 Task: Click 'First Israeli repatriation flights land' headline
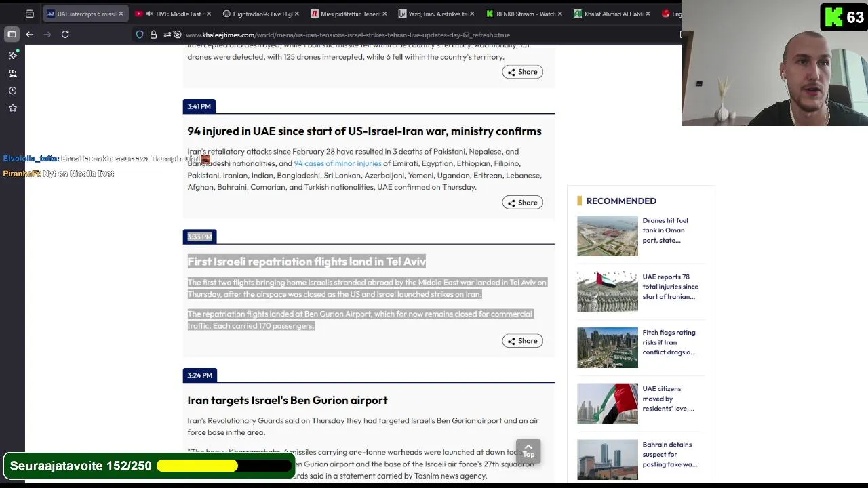pyautogui.click(x=307, y=262)
